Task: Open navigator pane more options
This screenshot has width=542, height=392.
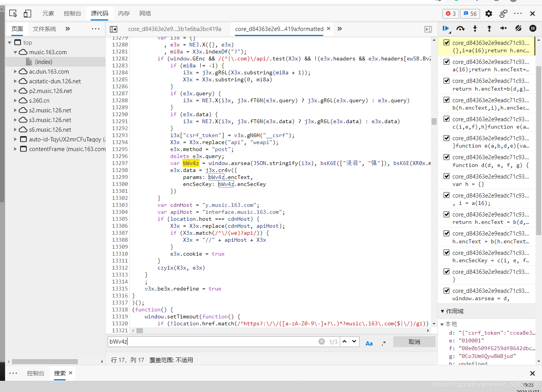Action: tap(96, 29)
